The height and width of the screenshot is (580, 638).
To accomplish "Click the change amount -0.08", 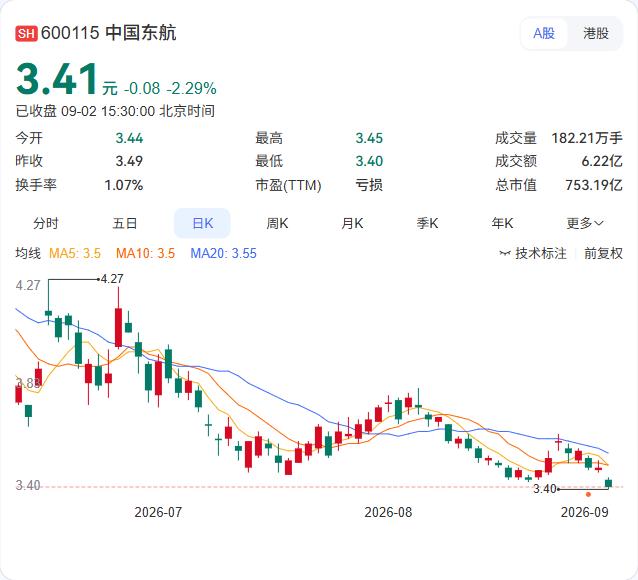I will tap(142, 88).
